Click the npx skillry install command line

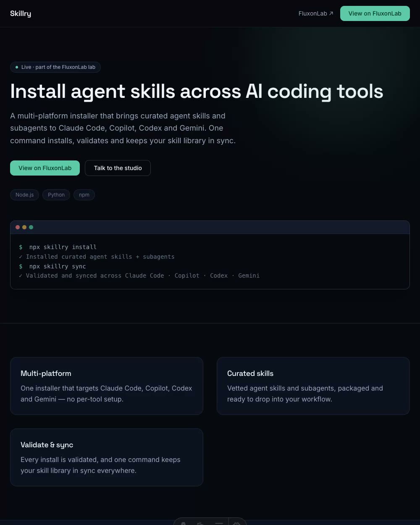coord(58,247)
